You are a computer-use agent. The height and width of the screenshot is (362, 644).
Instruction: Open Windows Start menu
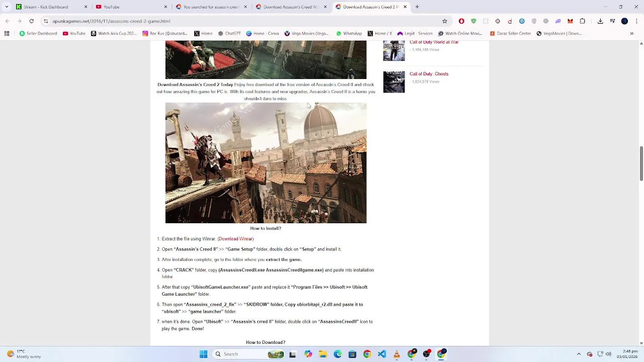[203, 354]
